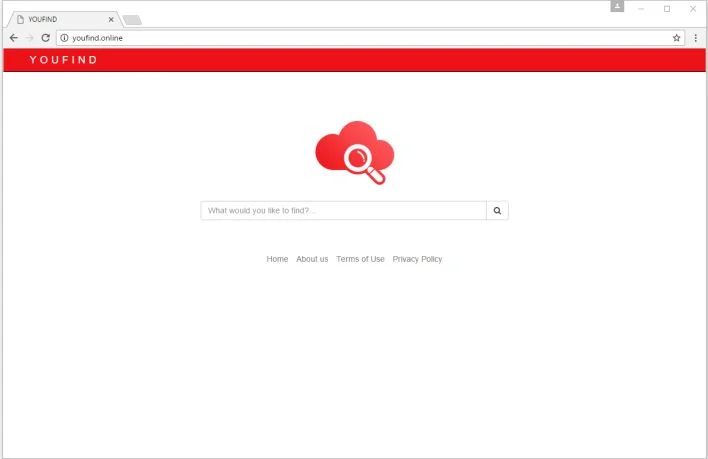The image size is (708, 459).
Task: Open the Chrome three-dot menu
Action: point(695,38)
